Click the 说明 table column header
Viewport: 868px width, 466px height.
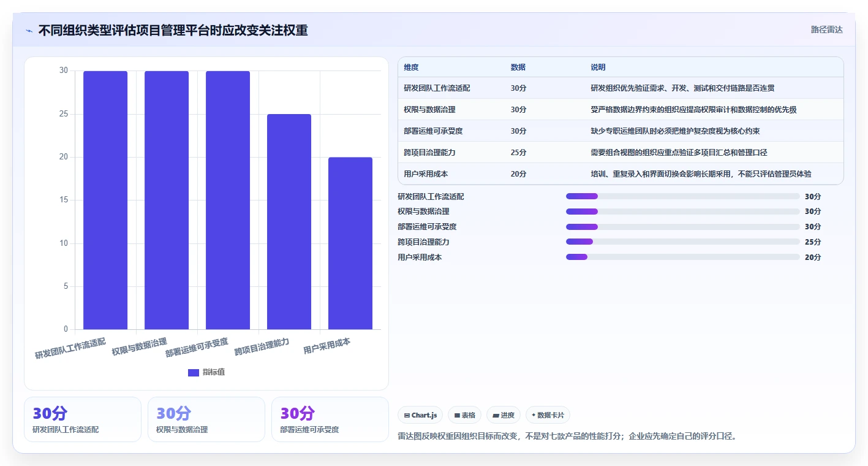(598, 67)
